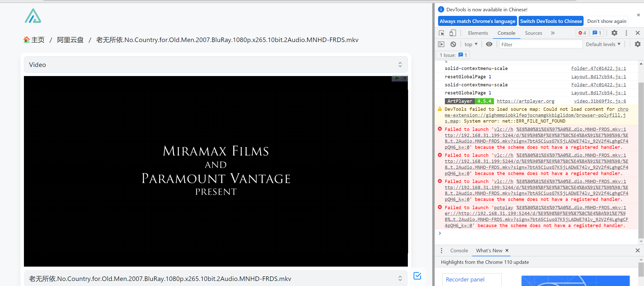Open the first Folder.47c01422.js:1 source link

point(598,68)
